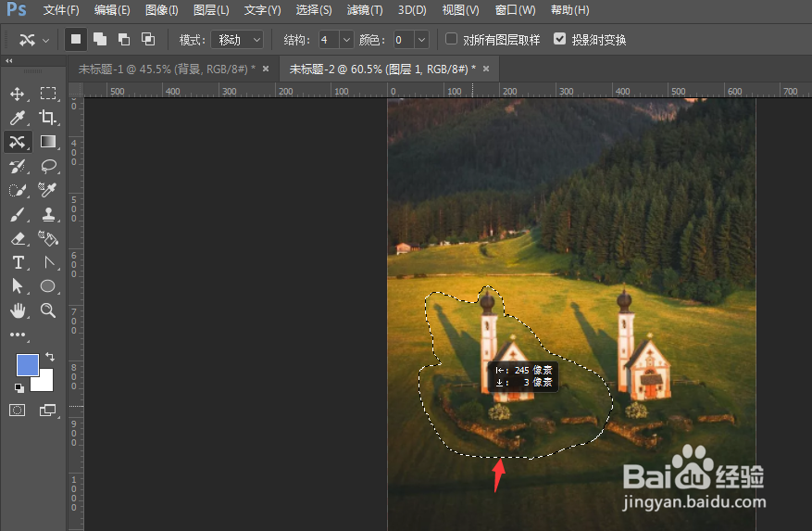The height and width of the screenshot is (531, 812).
Task: Choose New Selection mode in options bar
Action: (76, 40)
